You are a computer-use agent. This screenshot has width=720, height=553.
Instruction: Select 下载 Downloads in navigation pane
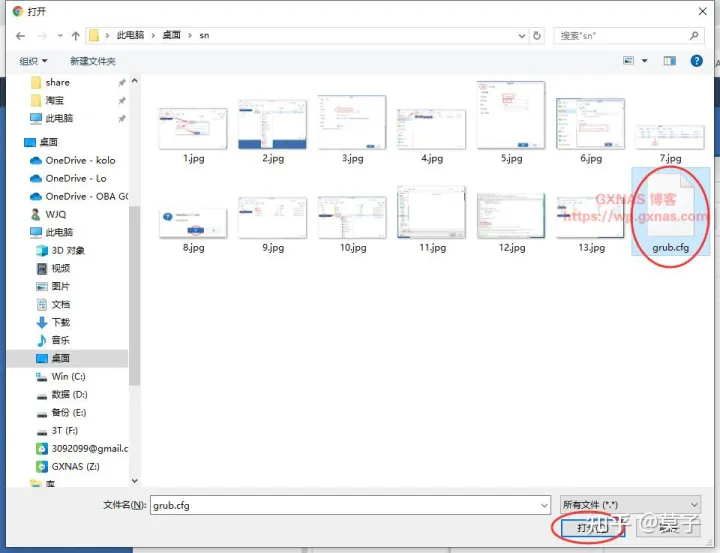(60, 322)
